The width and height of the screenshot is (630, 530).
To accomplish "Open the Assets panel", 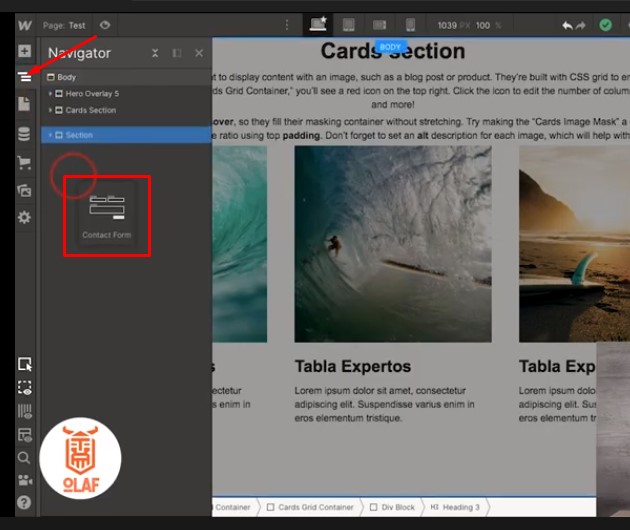I will [x=24, y=190].
